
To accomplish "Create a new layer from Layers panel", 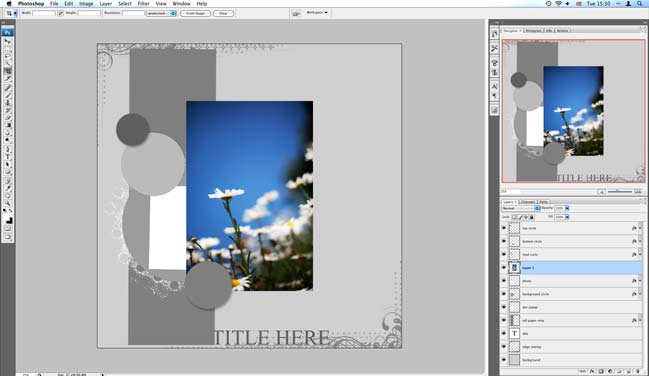I will coord(629,371).
